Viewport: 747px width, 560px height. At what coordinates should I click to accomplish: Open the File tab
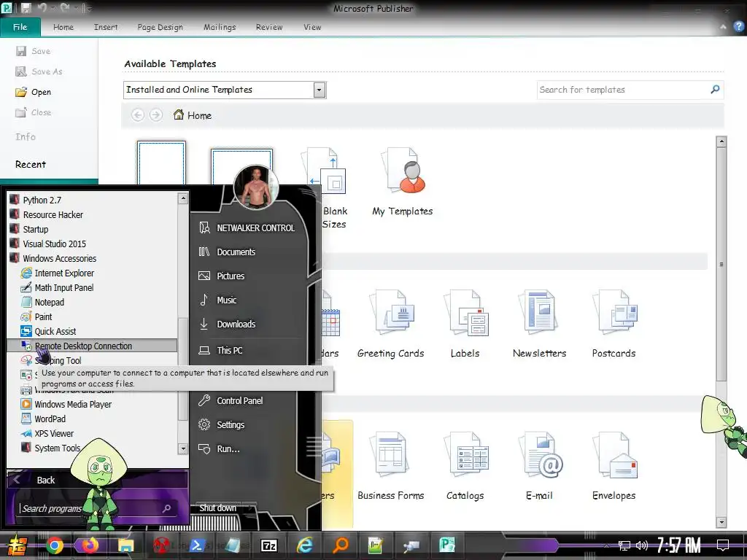20,27
